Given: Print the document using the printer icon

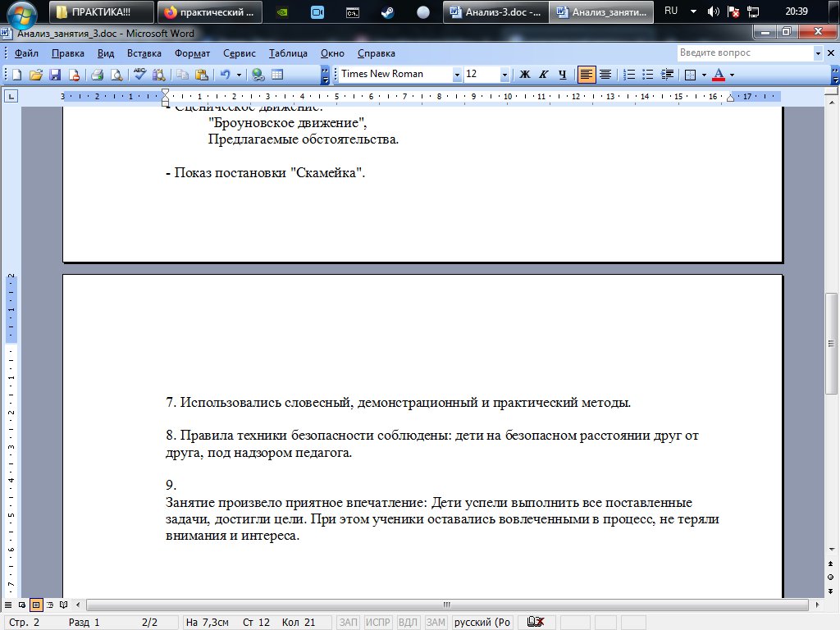Looking at the screenshot, I should pyautogui.click(x=97, y=75).
